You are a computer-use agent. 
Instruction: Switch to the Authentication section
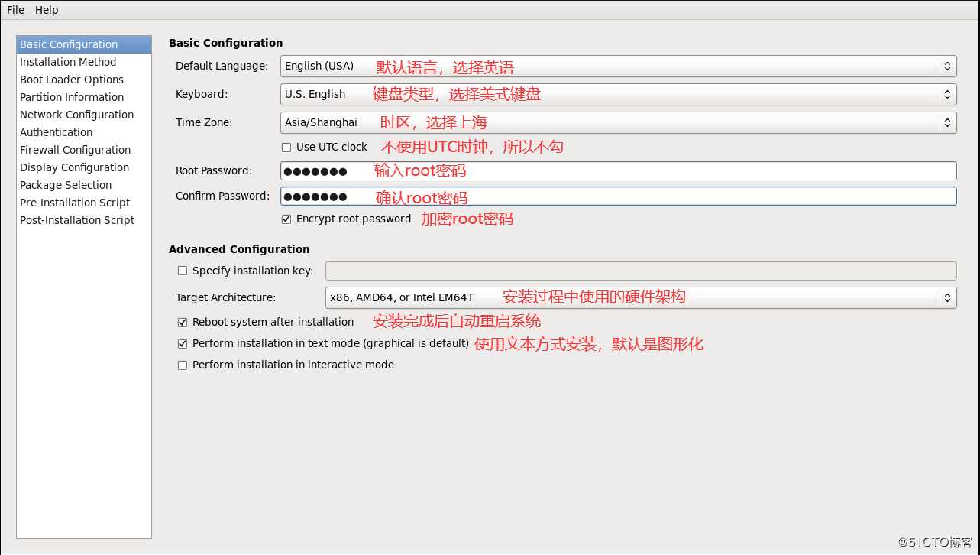pos(84,132)
